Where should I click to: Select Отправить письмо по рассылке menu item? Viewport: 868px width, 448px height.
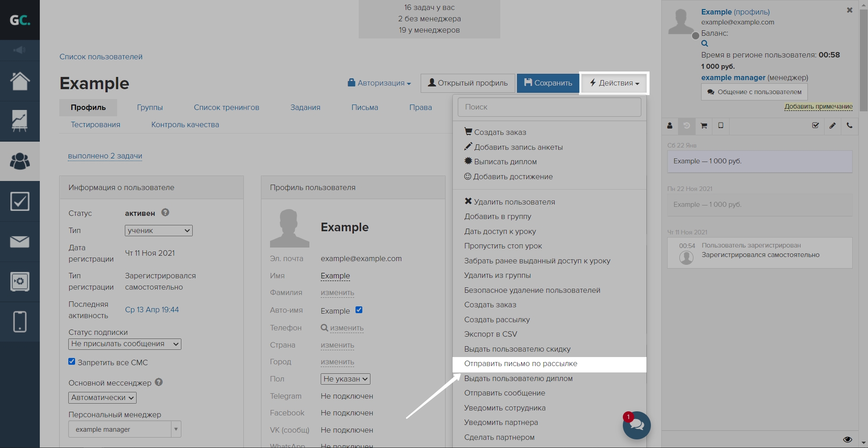521,364
